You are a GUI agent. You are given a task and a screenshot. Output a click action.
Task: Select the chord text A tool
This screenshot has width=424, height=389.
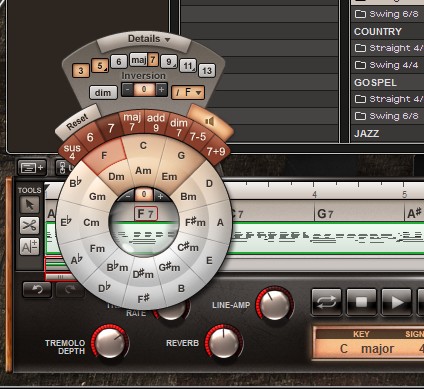tap(29, 247)
